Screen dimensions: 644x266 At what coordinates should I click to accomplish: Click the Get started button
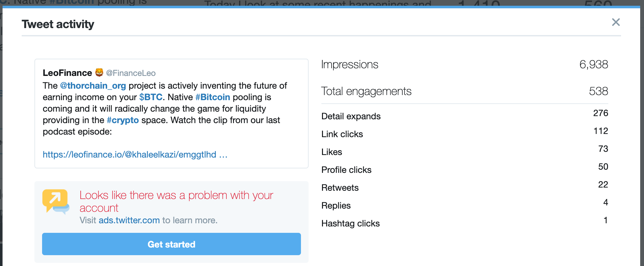coord(172,244)
